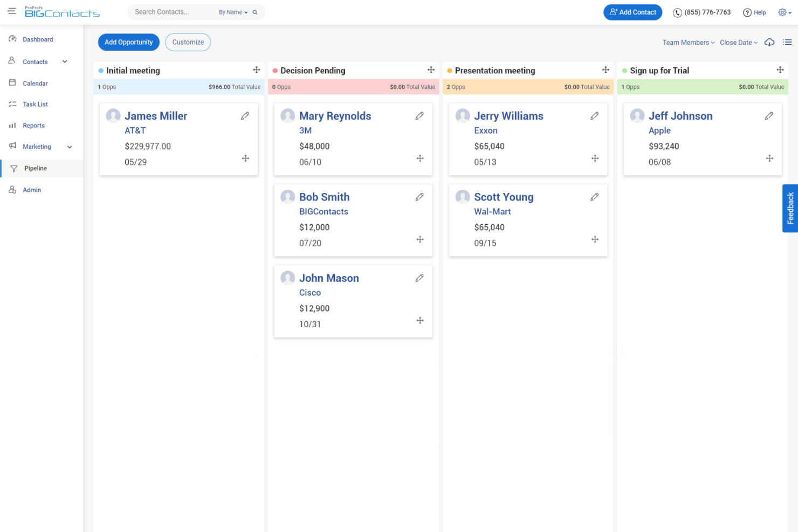The height and width of the screenshot is (532, 798).
Task: Click move handle on John Mason card
Action: click(x=420, y=321)
